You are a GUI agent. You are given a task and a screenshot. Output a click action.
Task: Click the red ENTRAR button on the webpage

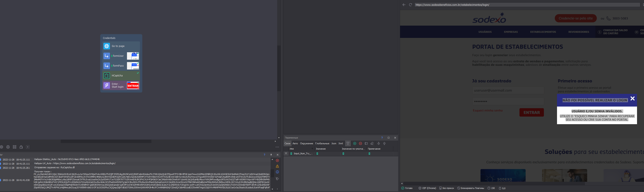pyautogui.click(x=532, y=112)
